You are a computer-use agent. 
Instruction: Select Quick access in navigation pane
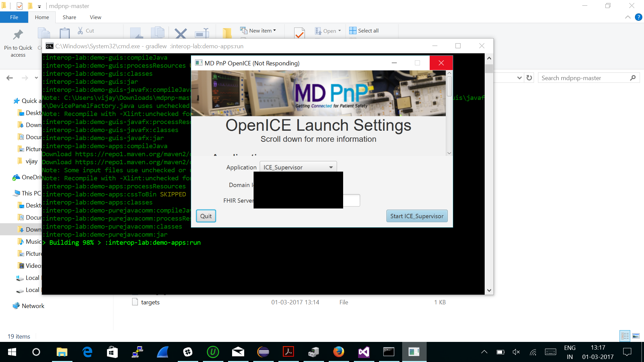pos(27,101)
